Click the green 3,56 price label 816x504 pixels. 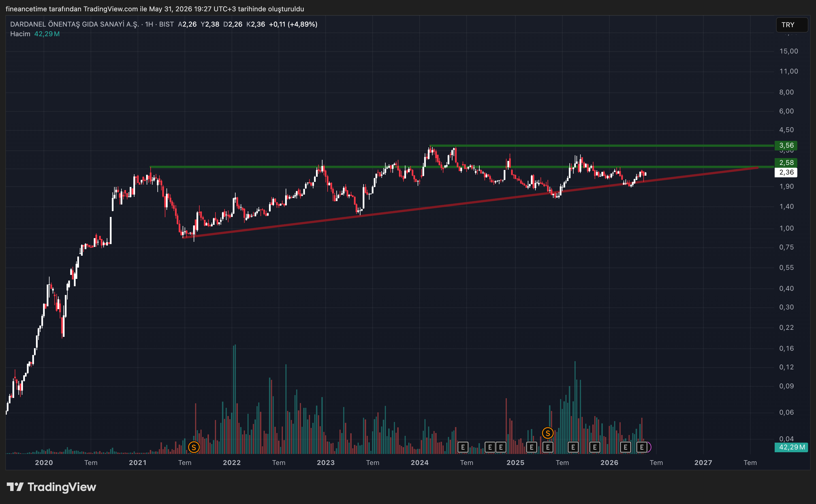pos(786,145)
